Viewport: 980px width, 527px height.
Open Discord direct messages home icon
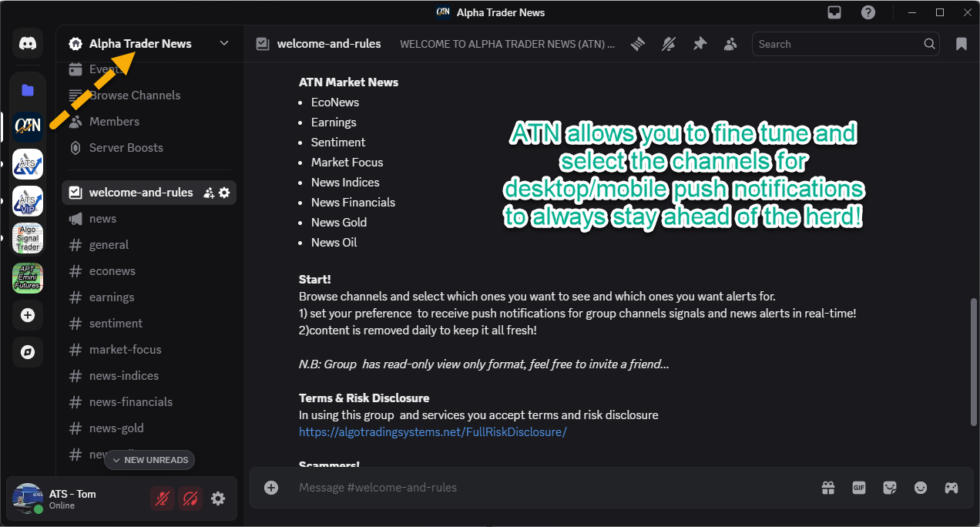(28, 44)
